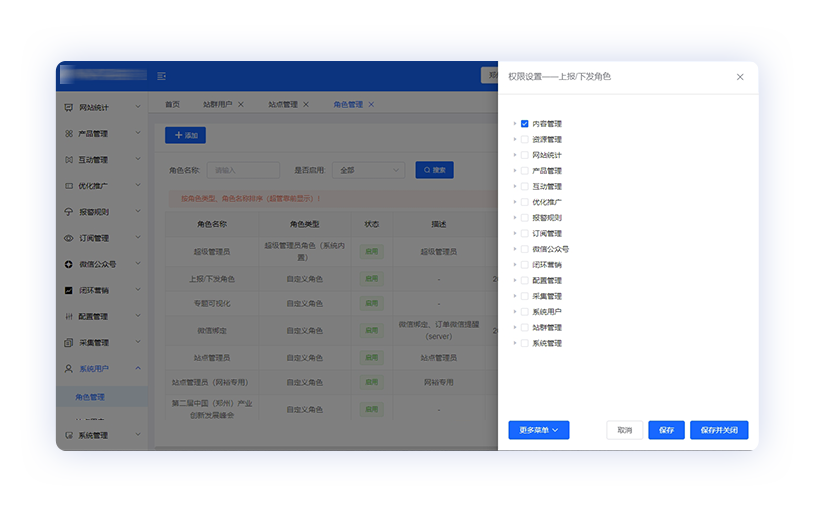Expand the 闭环营销 tree node arrow
This screenshot has width=820, height=510.
pos(515,265)
